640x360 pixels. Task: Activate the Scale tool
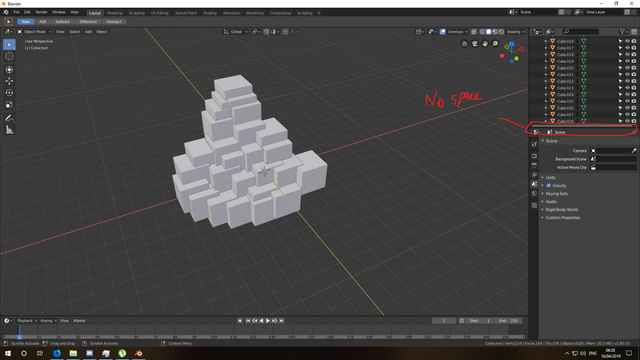[x=9, y=104]
